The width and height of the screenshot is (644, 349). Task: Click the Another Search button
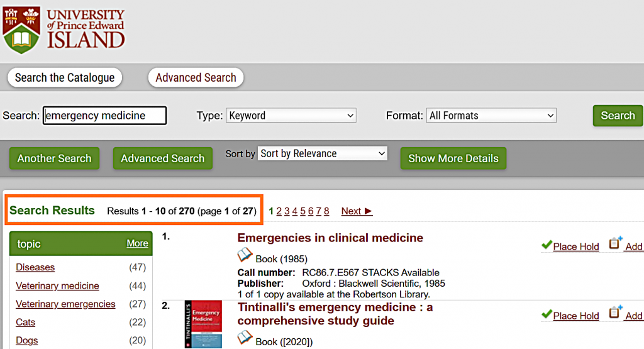click(54, 158)
